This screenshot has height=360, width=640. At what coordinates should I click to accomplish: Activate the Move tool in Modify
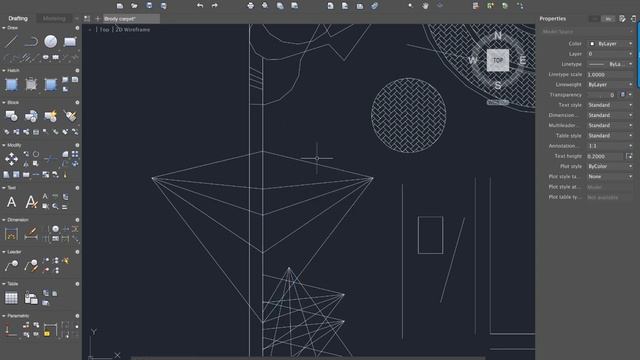11,159
